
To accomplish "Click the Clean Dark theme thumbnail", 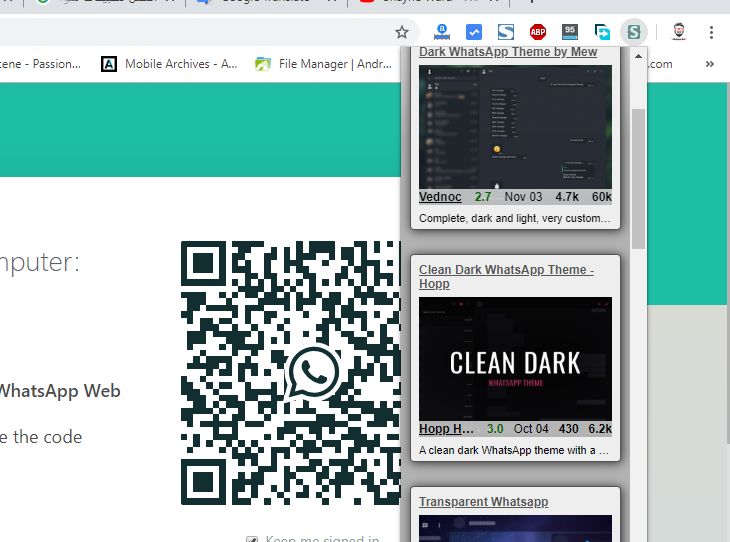I will 515,359.
